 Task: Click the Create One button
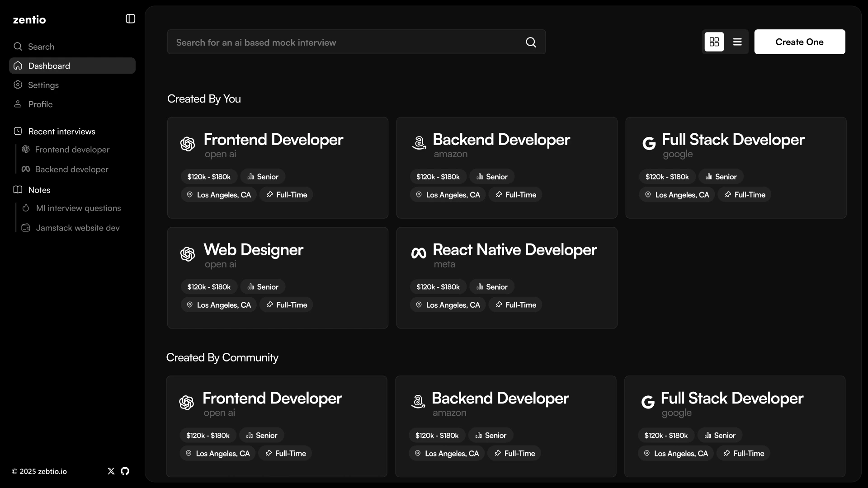799,42
